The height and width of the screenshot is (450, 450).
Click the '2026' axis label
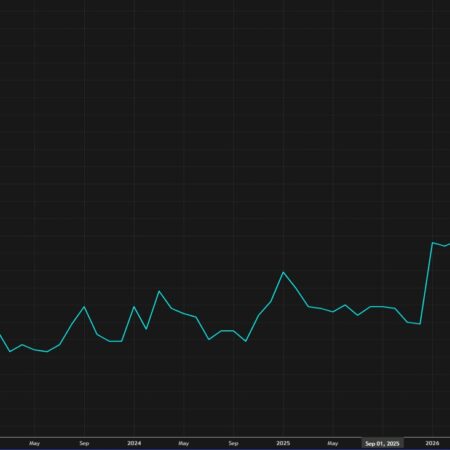point(432,443)
